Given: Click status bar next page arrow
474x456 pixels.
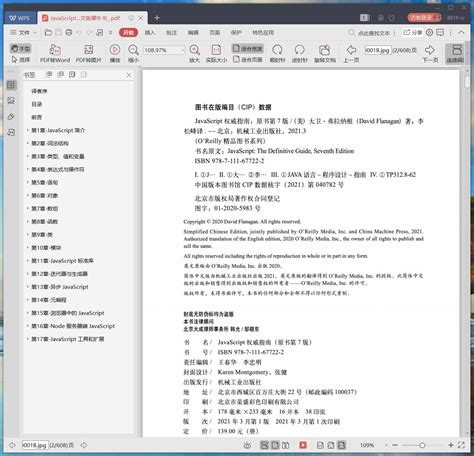Looking at the screenshot, I should 84,445.
